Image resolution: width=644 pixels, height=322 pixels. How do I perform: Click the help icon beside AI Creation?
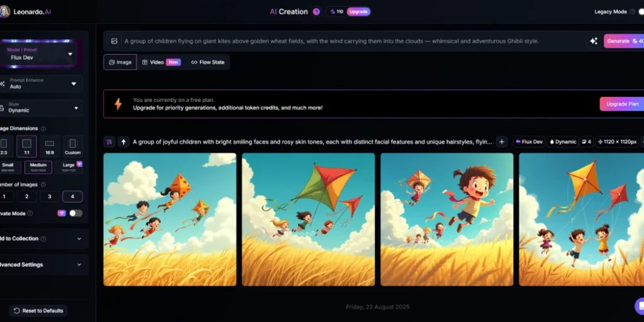(316, 12)
